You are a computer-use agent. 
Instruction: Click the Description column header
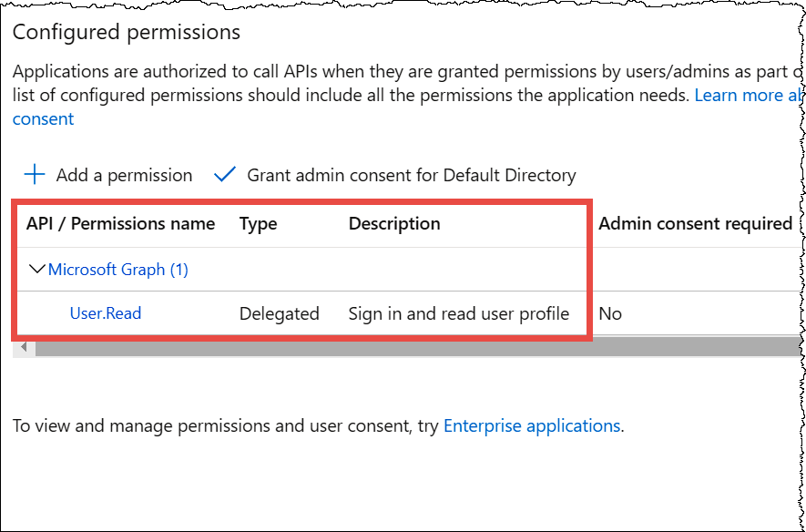click(x=393, y=223)
